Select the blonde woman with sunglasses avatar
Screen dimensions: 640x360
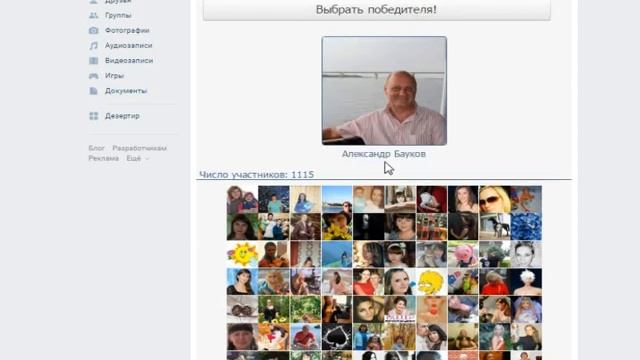pyautogui.click(x=494, y=200)
